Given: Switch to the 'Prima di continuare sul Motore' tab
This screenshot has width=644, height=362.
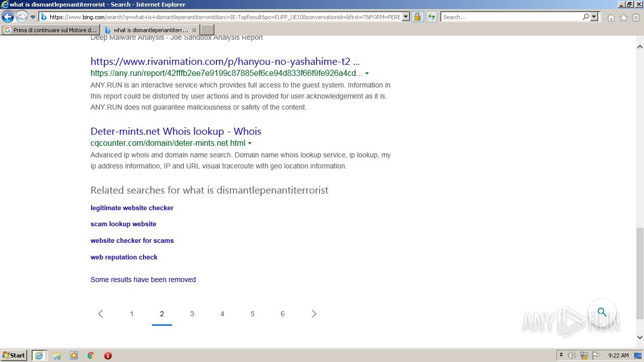Looking at the screenshot, I should point(50,30).
